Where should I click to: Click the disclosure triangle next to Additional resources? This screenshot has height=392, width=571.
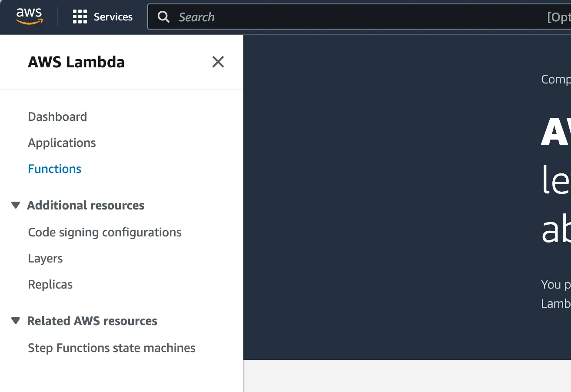coord(16,205)
